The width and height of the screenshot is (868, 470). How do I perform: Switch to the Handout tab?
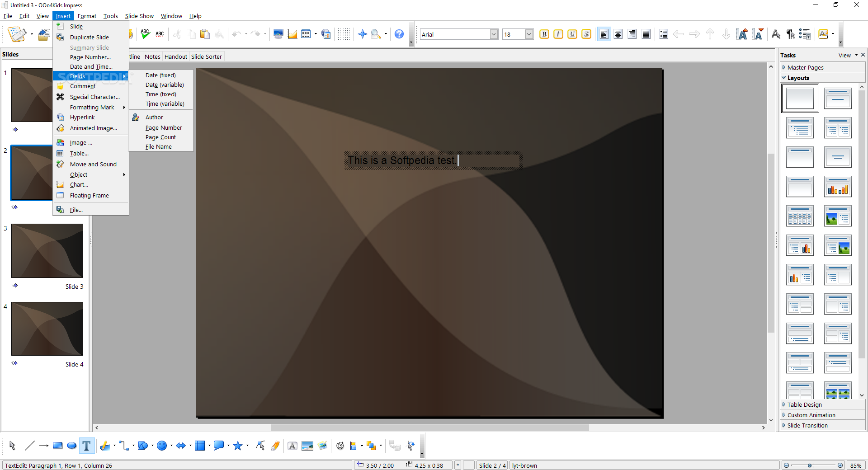point(176,56)
